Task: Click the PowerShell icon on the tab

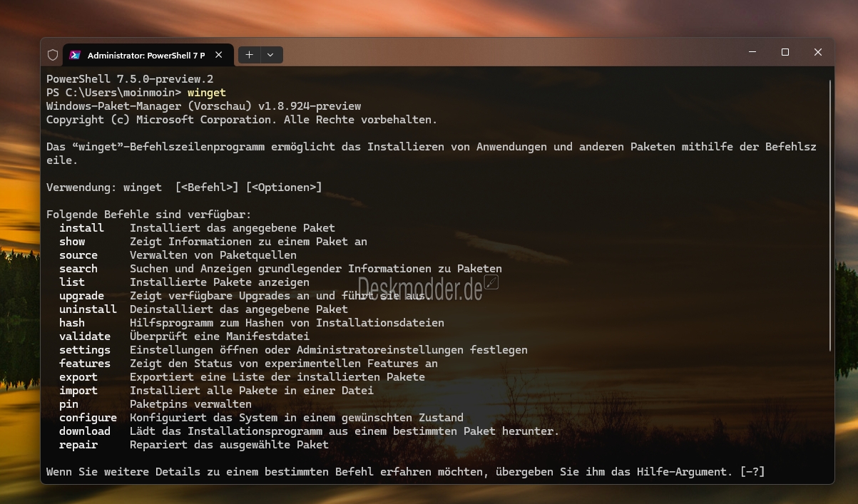Action: pyautogui.click(x=75, y=55)
